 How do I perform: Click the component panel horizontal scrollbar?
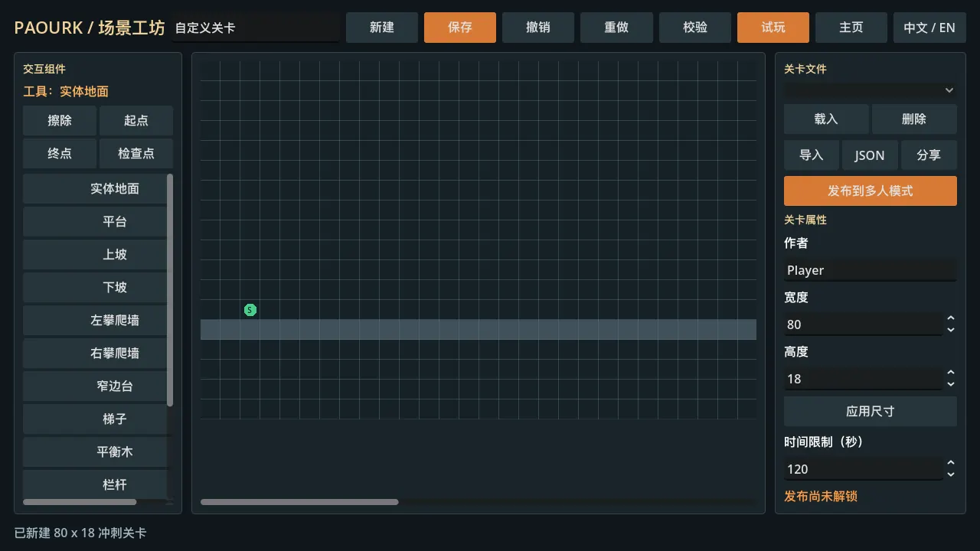(80, 502)
